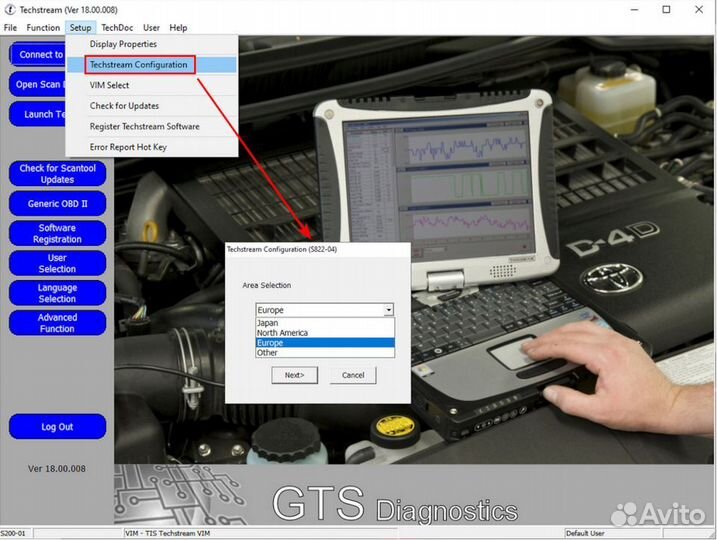This screenshot has height=540, width=717.
Task: Select Techstream Configuration menu entry
Action: 151,64
